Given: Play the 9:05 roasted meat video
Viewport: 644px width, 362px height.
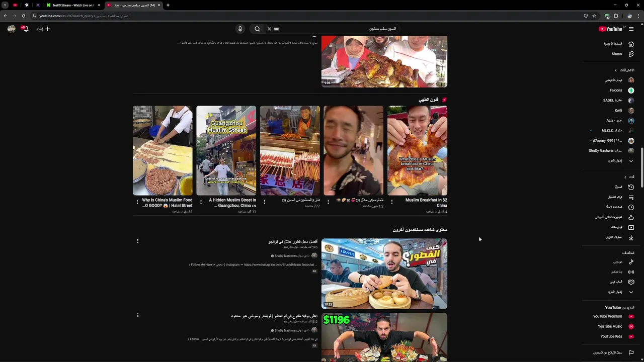Looking at the screenshot, I should (x=384, y=61).
